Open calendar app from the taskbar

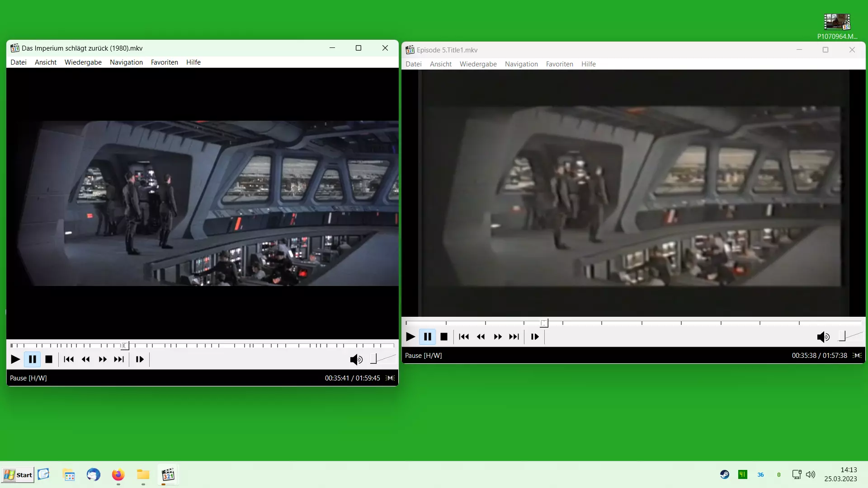coord(69,475)
